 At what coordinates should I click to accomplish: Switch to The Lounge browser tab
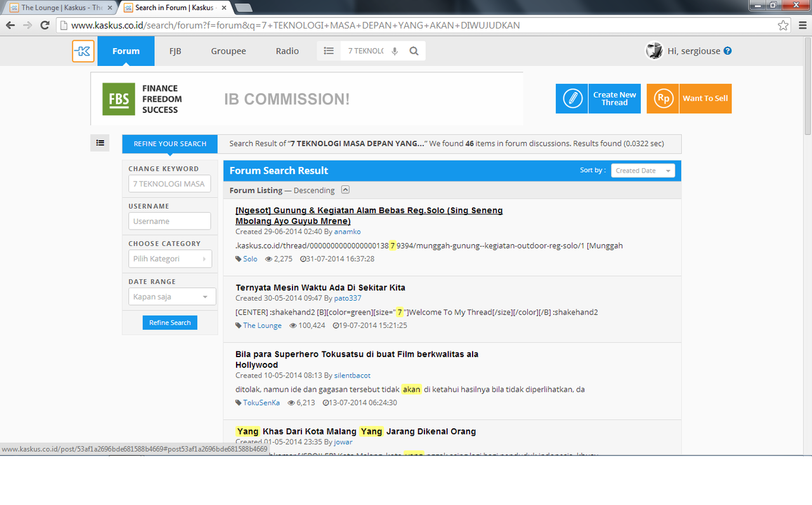tap(60, 8)
